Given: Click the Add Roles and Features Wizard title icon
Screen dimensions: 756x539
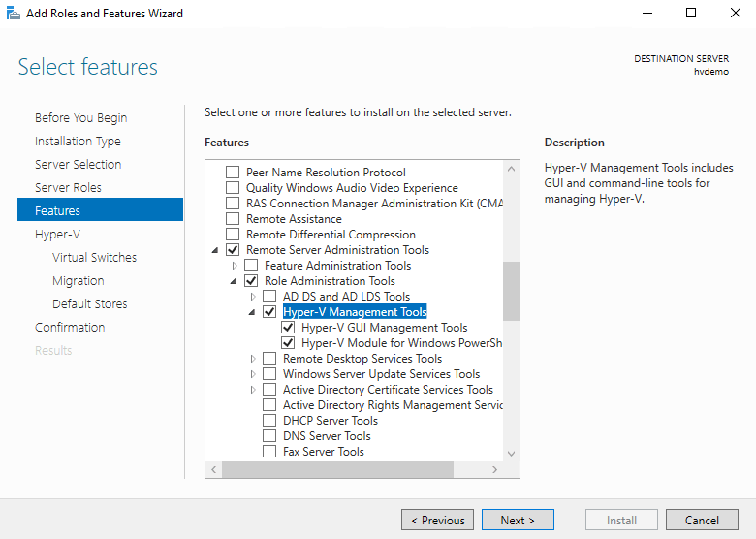Looking at the screenshot, I should coord(13,14).
